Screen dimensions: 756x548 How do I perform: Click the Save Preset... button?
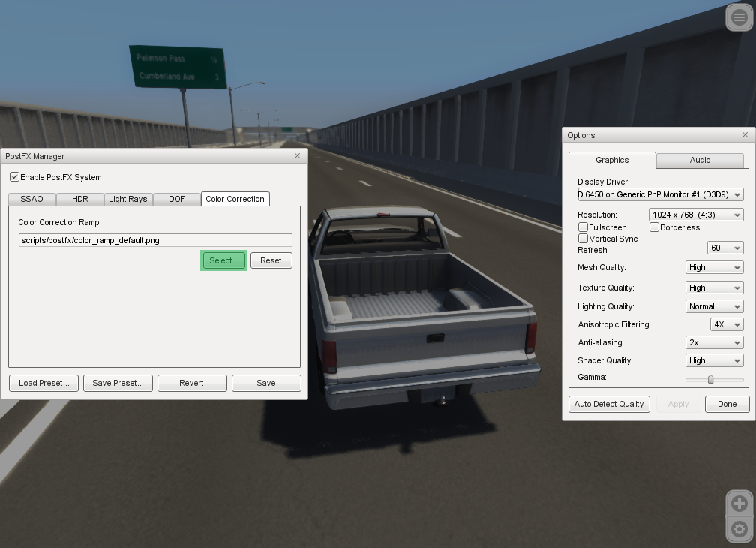118,383
